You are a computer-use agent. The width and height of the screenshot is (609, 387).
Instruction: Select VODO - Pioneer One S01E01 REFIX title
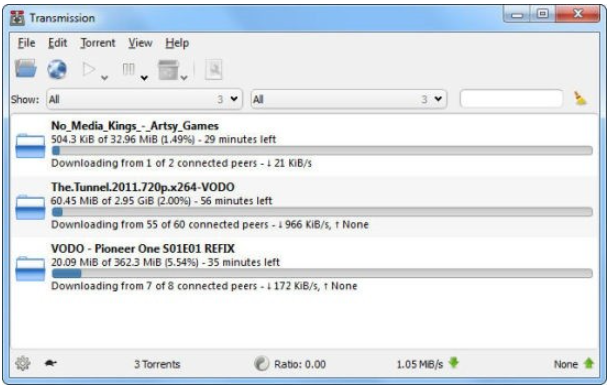[x=143, y=249]
